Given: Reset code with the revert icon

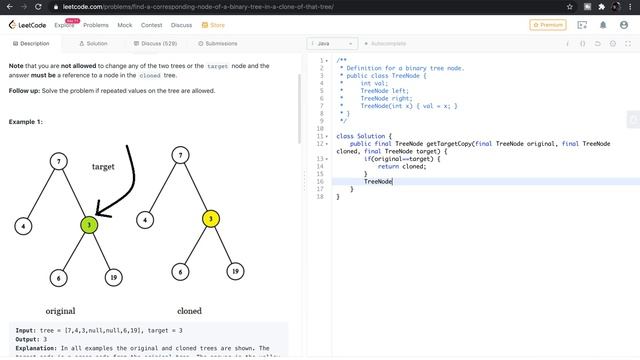Looking at the screenshot, I should pos(598,44).
